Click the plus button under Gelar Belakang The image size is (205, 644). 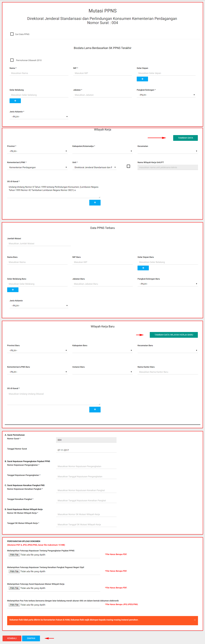pos(15,101)
